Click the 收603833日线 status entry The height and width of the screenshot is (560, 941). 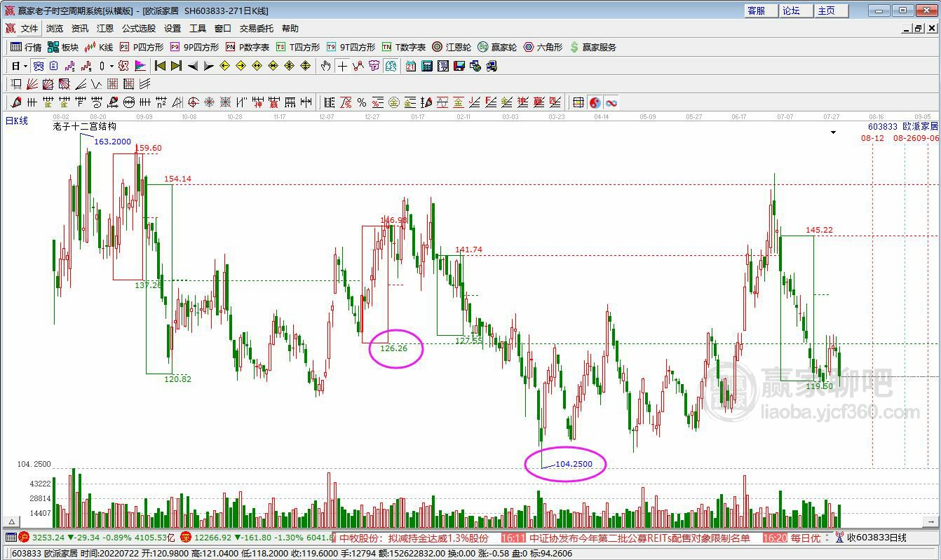[x=876, y=538]
